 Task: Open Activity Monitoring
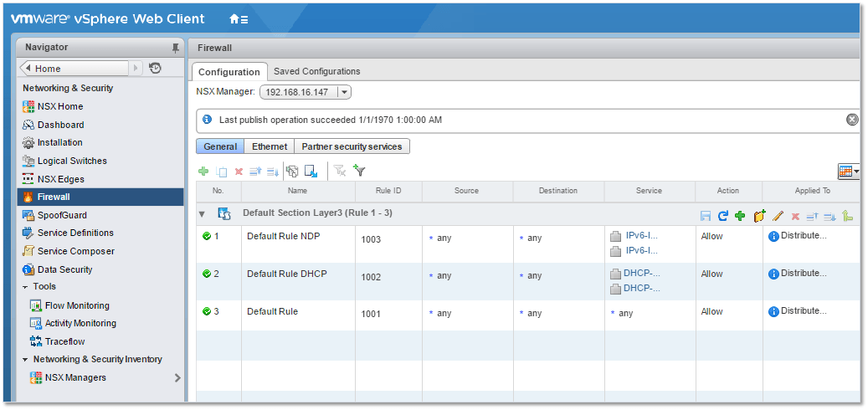tap(73, 323)
